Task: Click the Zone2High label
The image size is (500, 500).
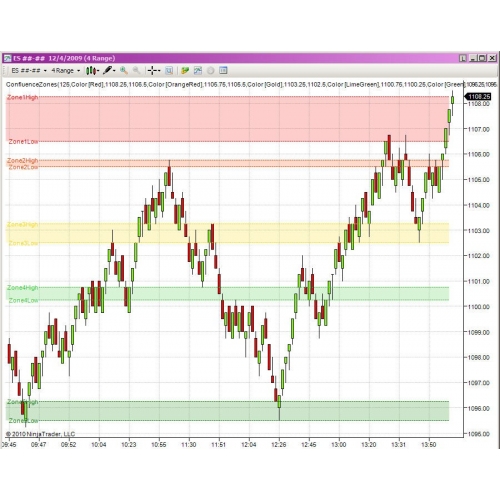Action: pos(23,161)
